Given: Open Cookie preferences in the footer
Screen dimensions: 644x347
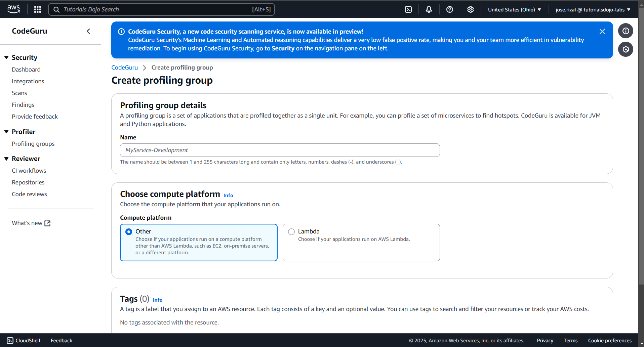Looking at the screenshot, I should click(610, 341).
